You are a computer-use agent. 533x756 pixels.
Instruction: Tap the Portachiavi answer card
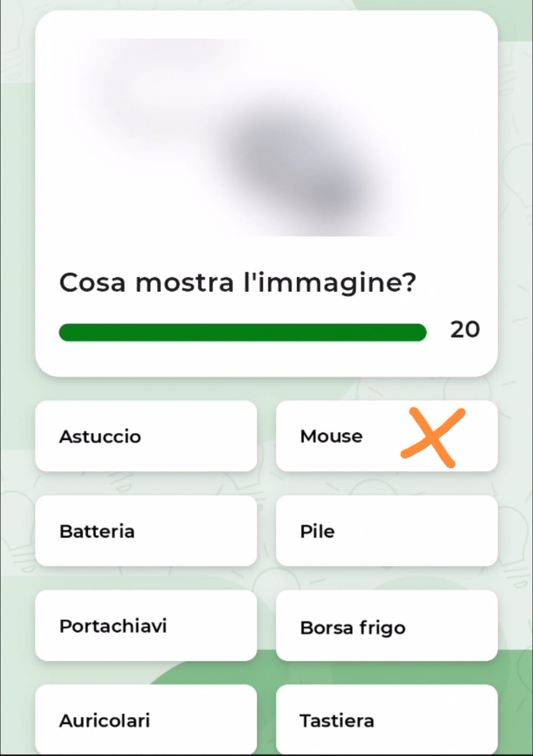(x=146, y=626)
